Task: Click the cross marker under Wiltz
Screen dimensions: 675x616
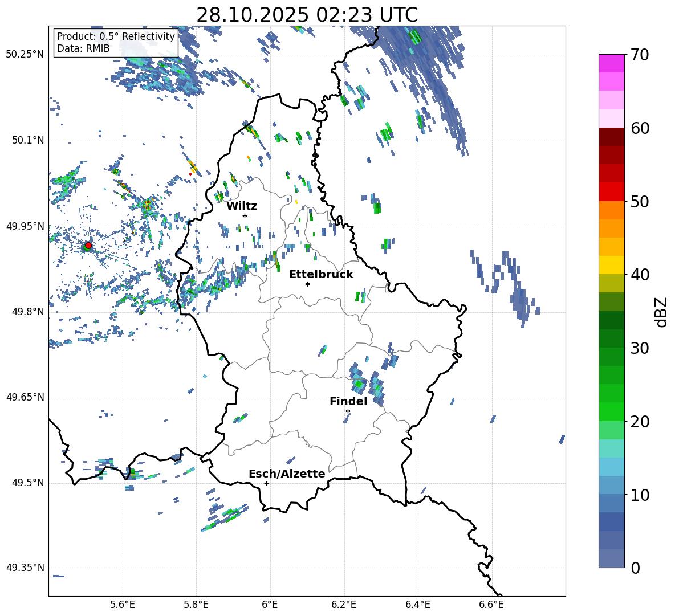Action: (x=245, y=215)
